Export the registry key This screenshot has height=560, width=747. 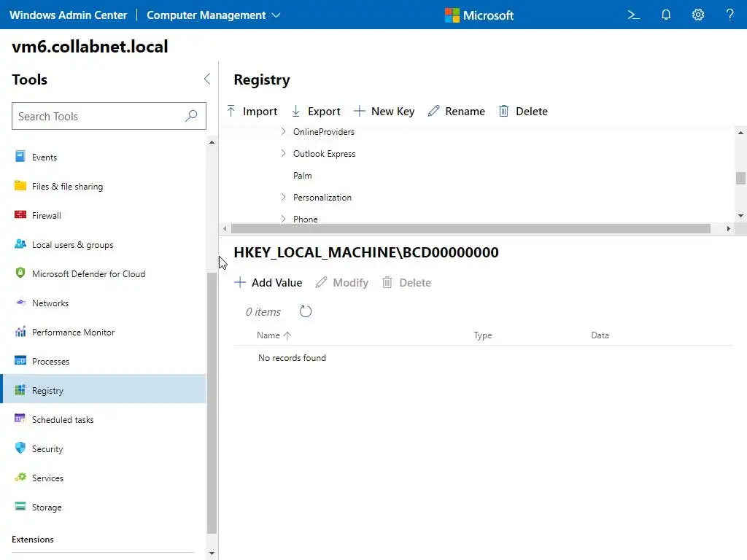coord(316,111)
